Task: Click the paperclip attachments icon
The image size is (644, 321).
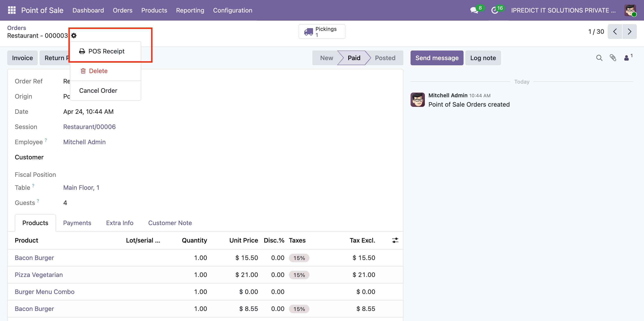Action: [613, 58]
